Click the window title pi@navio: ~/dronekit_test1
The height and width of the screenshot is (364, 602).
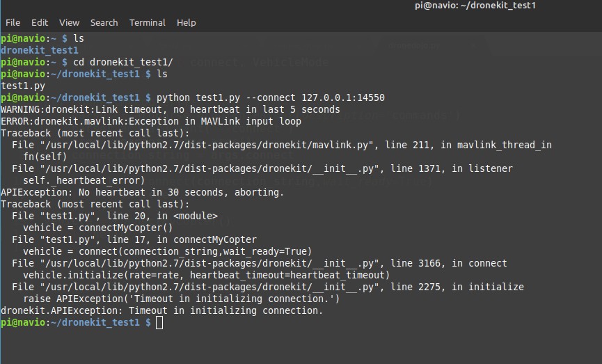click(475, 6)
